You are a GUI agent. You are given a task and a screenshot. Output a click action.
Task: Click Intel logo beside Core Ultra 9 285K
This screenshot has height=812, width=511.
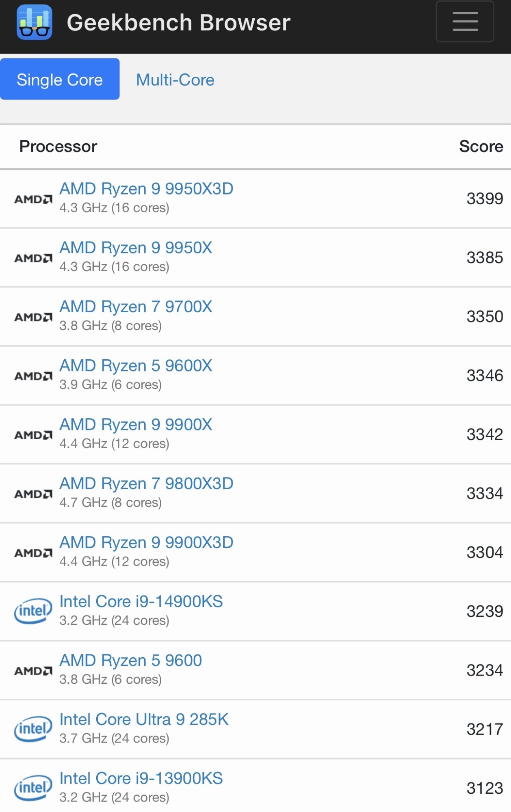click(33, 729)
